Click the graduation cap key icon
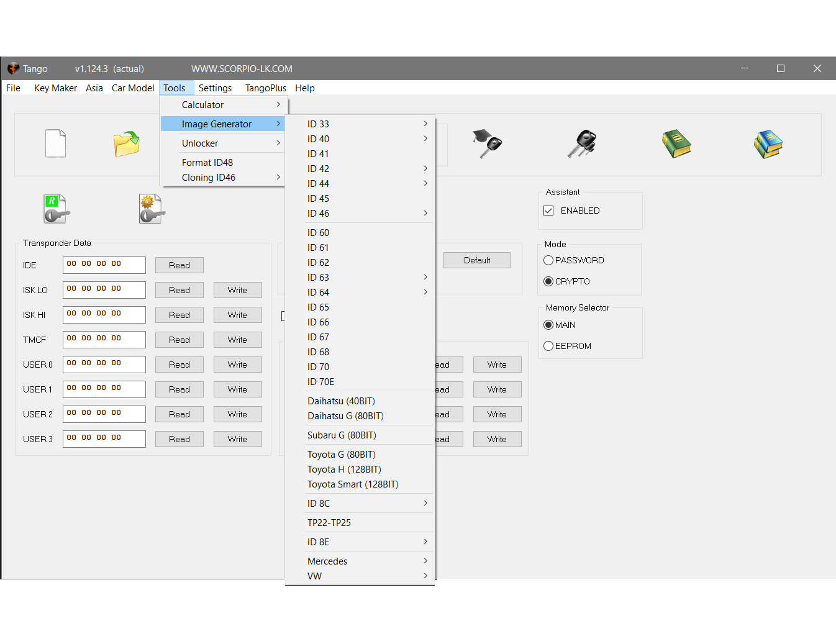Viewport: 836px width, 644px height. coord(488,143)
